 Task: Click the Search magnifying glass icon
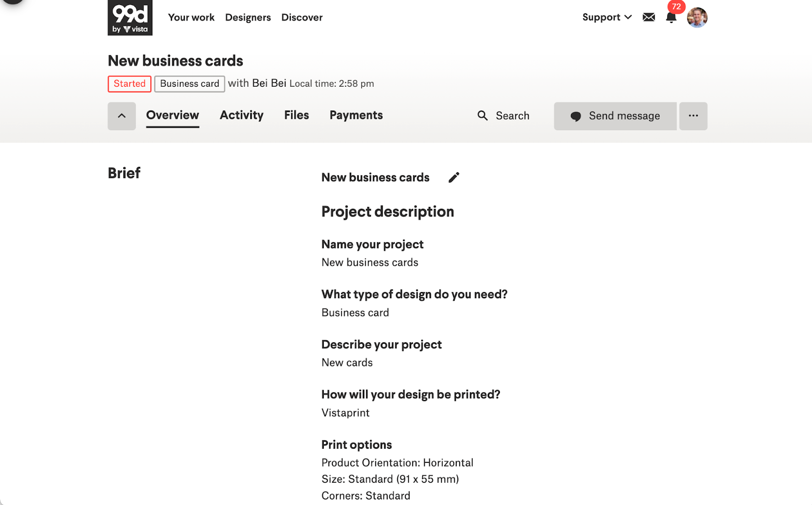coord(483,116)
